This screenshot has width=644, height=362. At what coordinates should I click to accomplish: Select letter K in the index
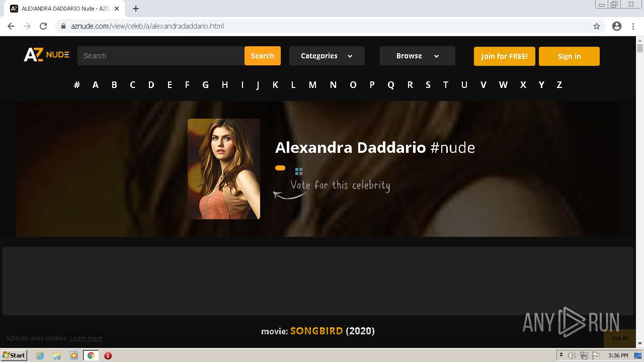point(275,85)
